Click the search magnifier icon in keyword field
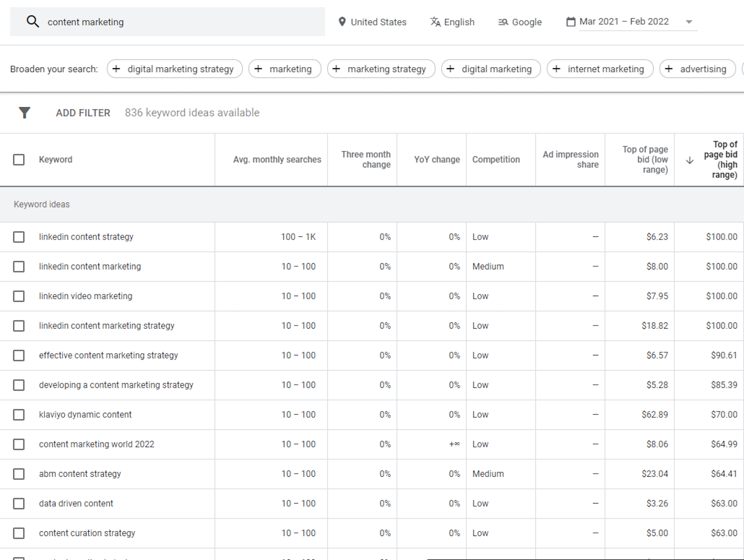 [x=33, y=21]
